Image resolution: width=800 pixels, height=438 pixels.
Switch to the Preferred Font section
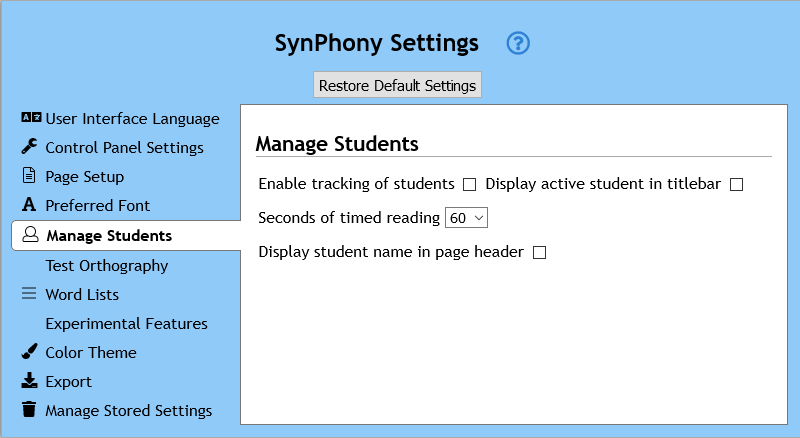point(97,205)
